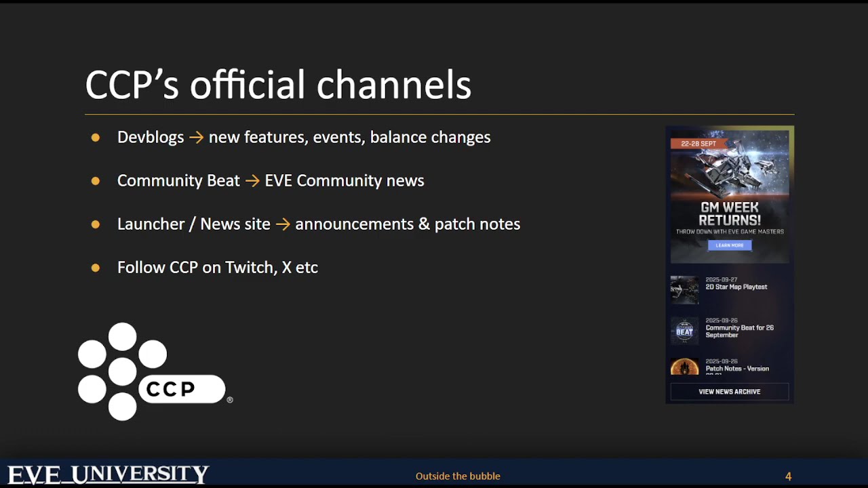Screen dimensions: 868x488
Task: Click View News Archive button
Action: [x=730, y=392]
